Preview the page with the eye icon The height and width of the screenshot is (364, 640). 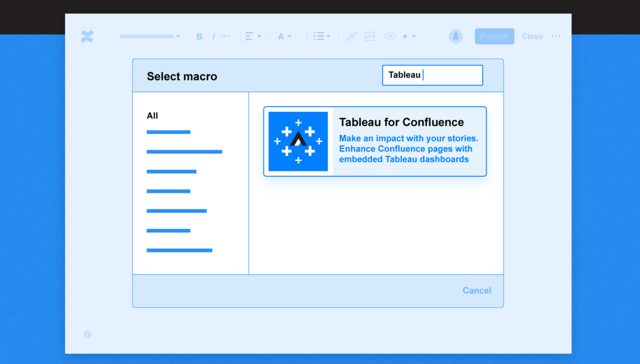click(x=390, y=36)
